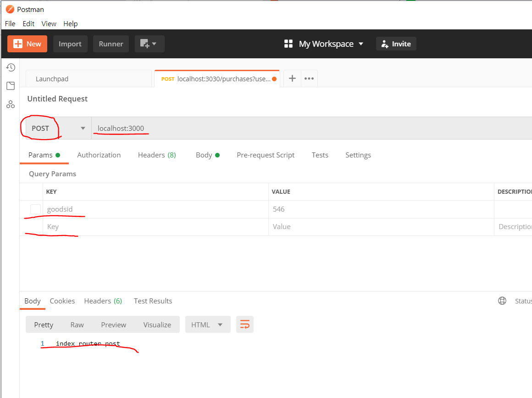The image size is (532, 398).
Task: Enable the goodsid param checkbox
Action: 35,209
